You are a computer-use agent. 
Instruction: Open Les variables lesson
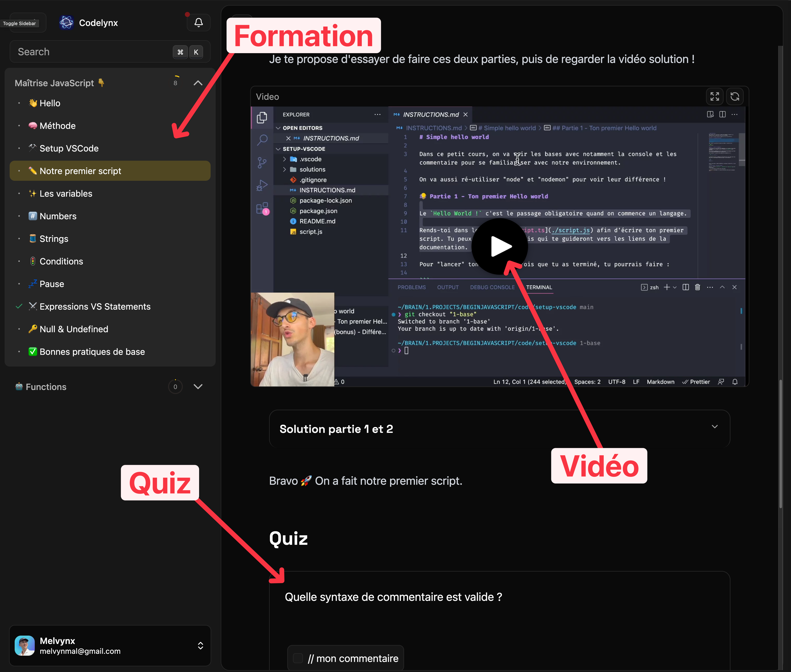110,194
